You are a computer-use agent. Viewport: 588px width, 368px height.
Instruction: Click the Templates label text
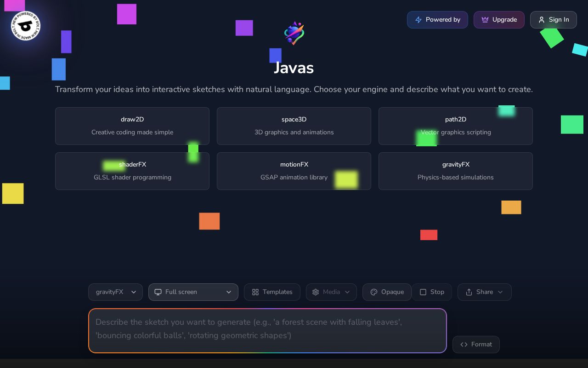click(277, 292)
